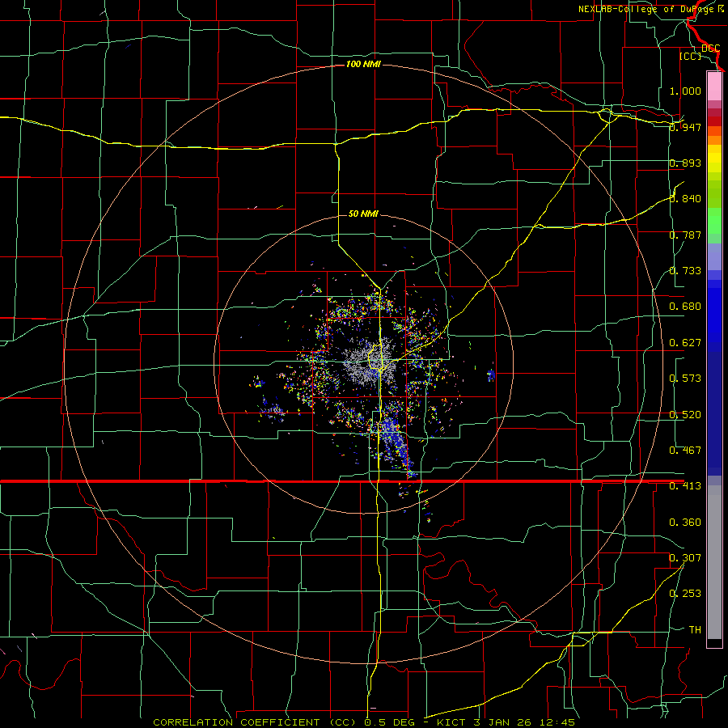The width and height of the screenshot is (728, 728).
Task: Click the KICT station identifier
Action: pyautogui.click(x=451, y=722)
